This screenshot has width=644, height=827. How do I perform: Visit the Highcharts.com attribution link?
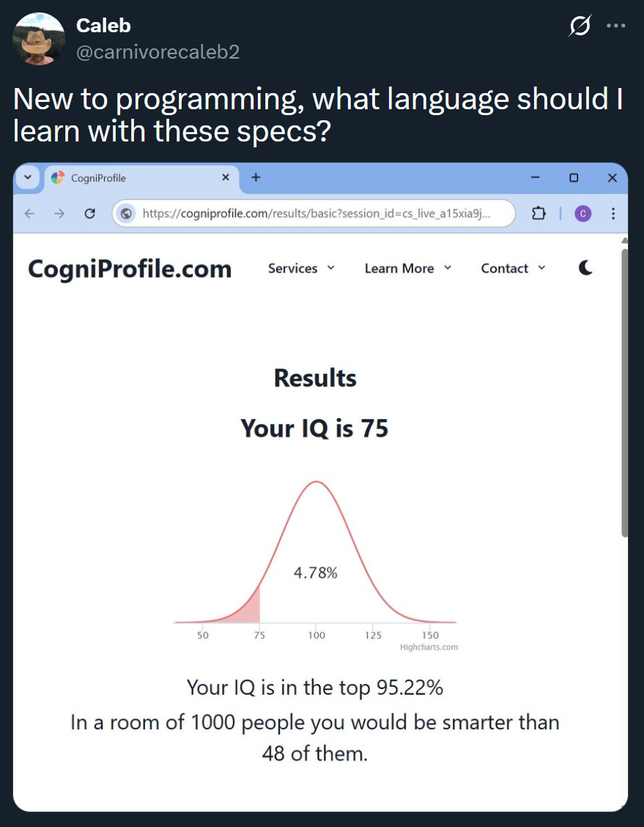[429, 646]
